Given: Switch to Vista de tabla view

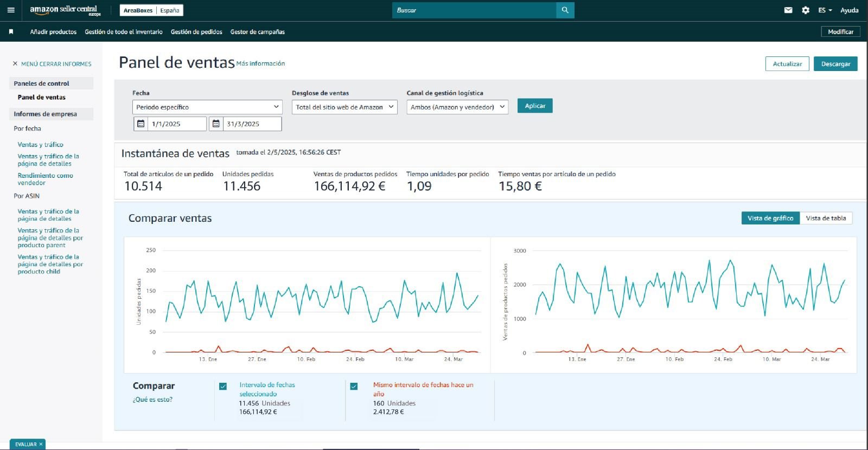Looking at the screenshot, I should click(x=825, y=218).
